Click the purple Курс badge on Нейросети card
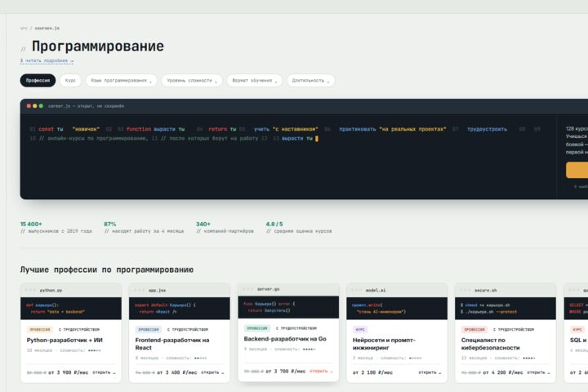 pyautogui.click(x=360, y=329)
